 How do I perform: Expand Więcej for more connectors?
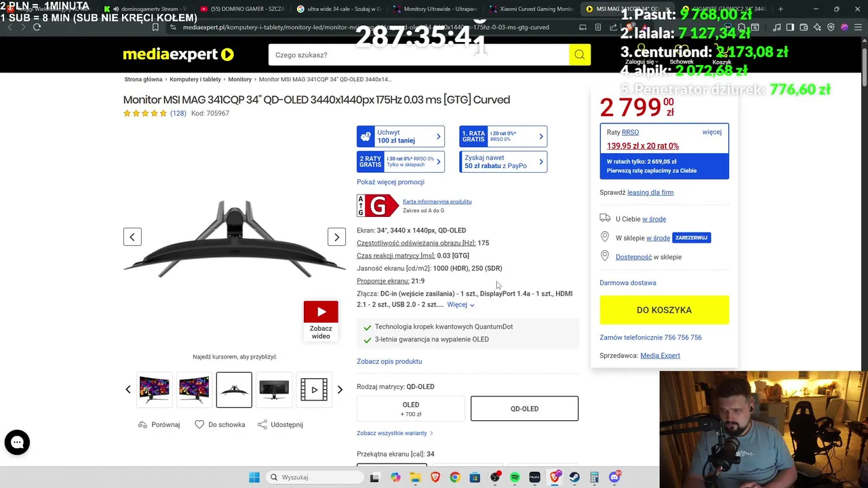click(x=460, y=304)
